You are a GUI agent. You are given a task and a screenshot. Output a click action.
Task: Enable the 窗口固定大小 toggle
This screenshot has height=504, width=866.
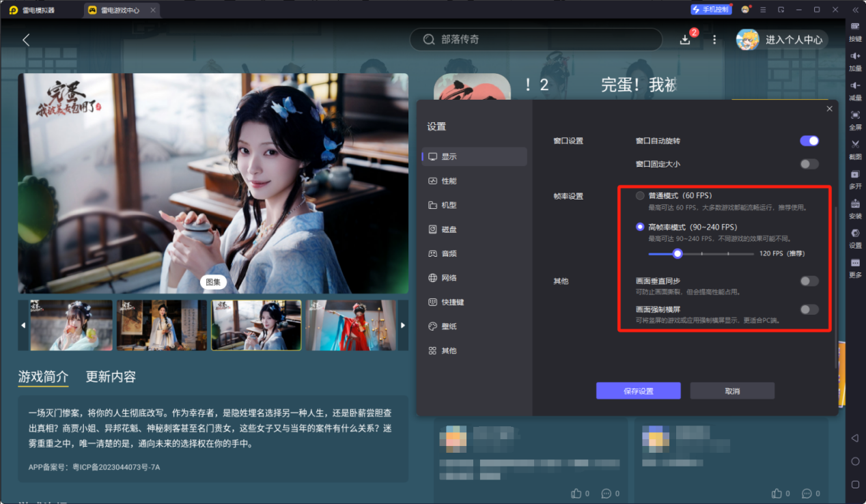[809, 164]
